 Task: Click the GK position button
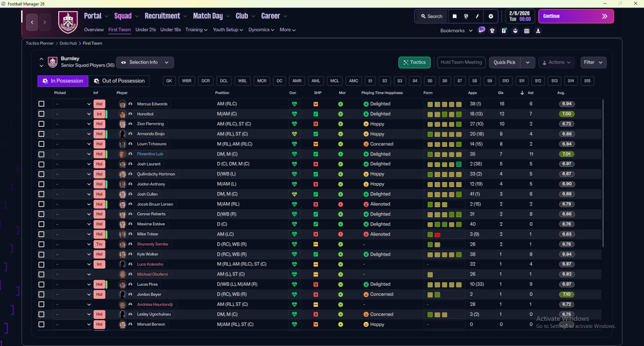[x=169, y=81]
